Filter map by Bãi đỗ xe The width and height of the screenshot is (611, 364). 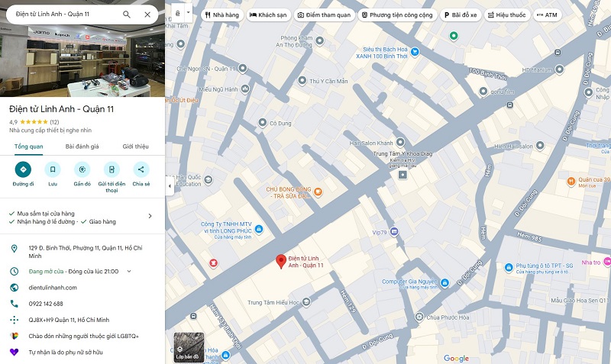[461, 14]
